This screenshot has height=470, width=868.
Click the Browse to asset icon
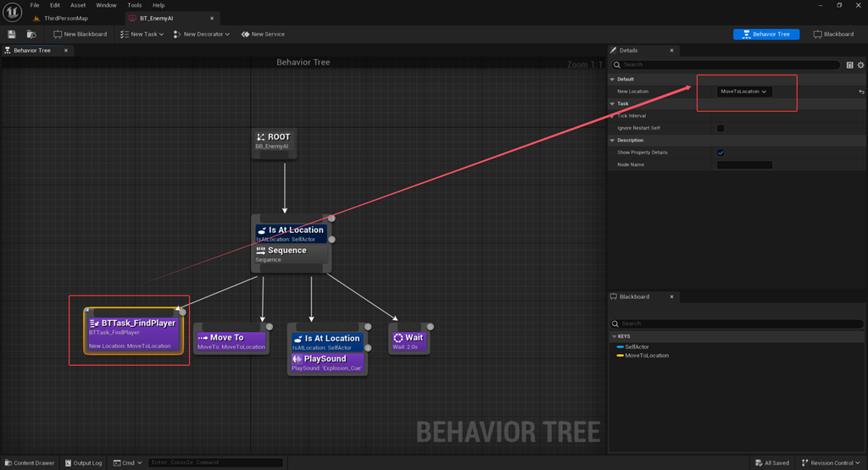click(x=31, y=34)
